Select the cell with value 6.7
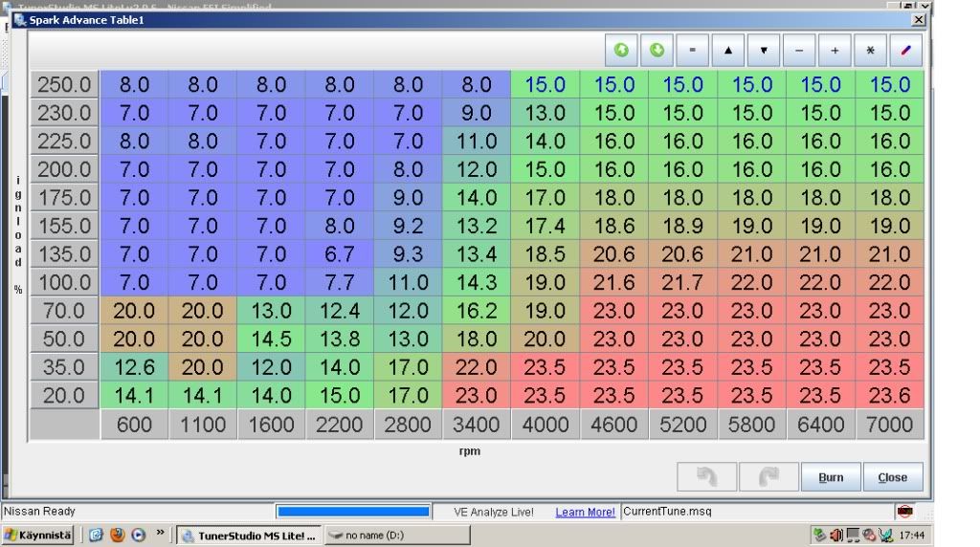 click(x=340, y=254)
